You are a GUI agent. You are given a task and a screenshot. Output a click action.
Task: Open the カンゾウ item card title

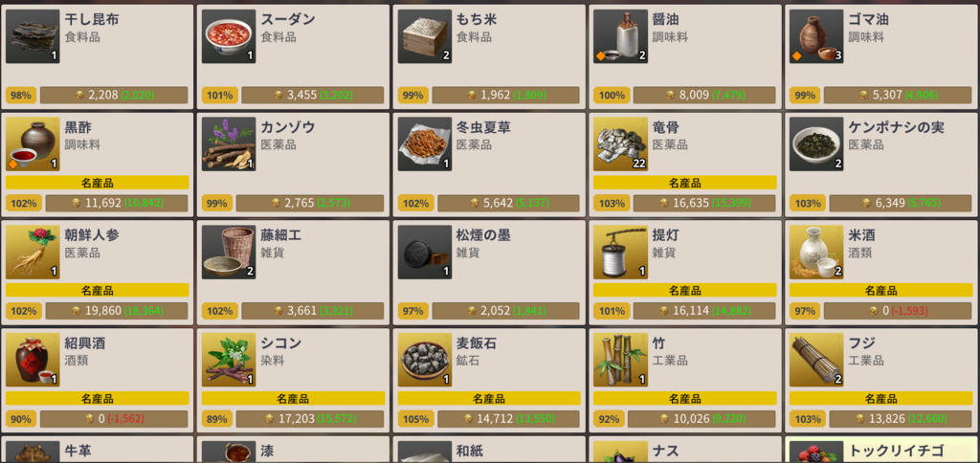288,127
